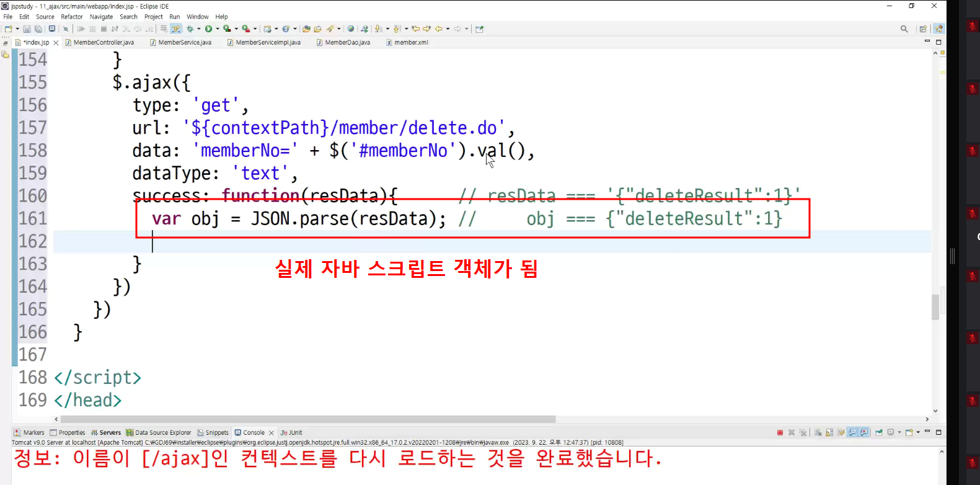
Task: Click the Pin Editor toolbar icon
Action: [479, 29]
